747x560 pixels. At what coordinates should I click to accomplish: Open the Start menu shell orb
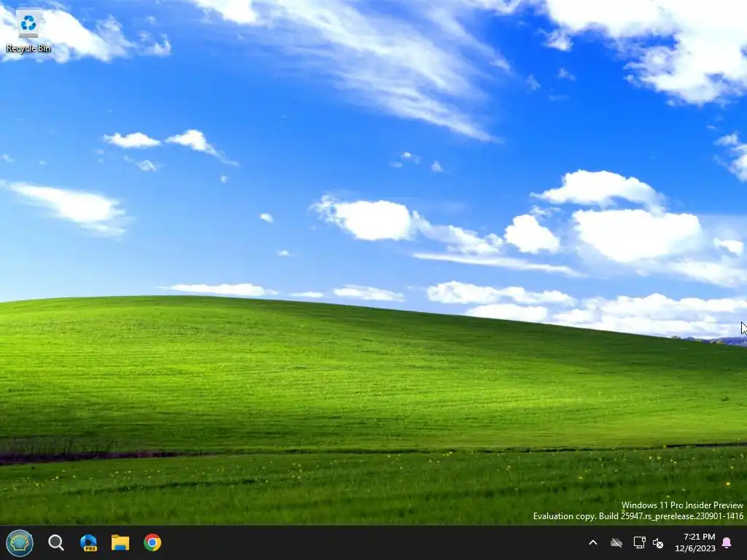[20, 542]
